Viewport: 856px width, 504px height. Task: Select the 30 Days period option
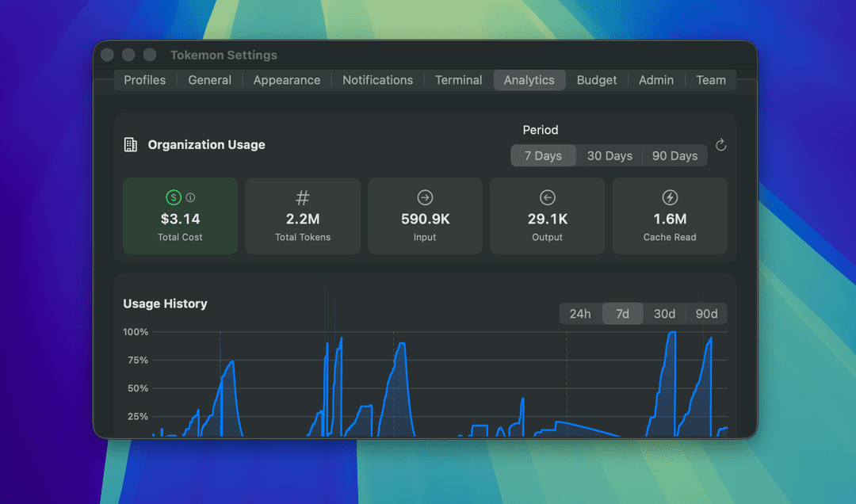pos(609,155)
